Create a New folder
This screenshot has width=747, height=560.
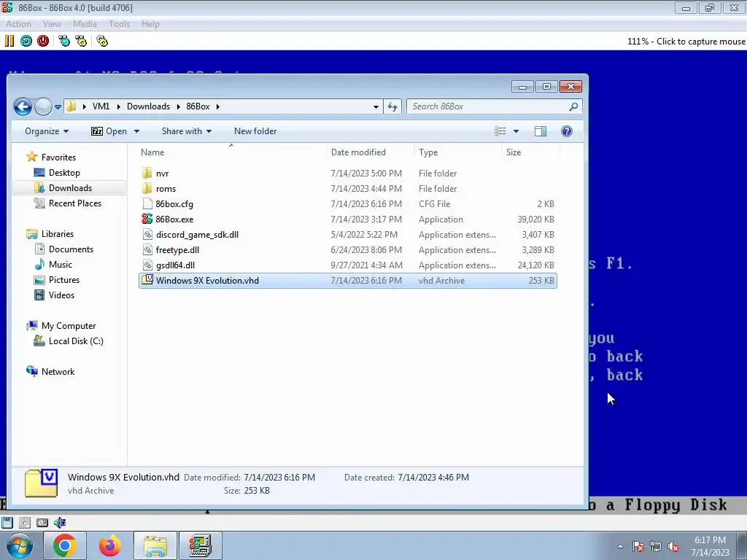click(255, 131)
